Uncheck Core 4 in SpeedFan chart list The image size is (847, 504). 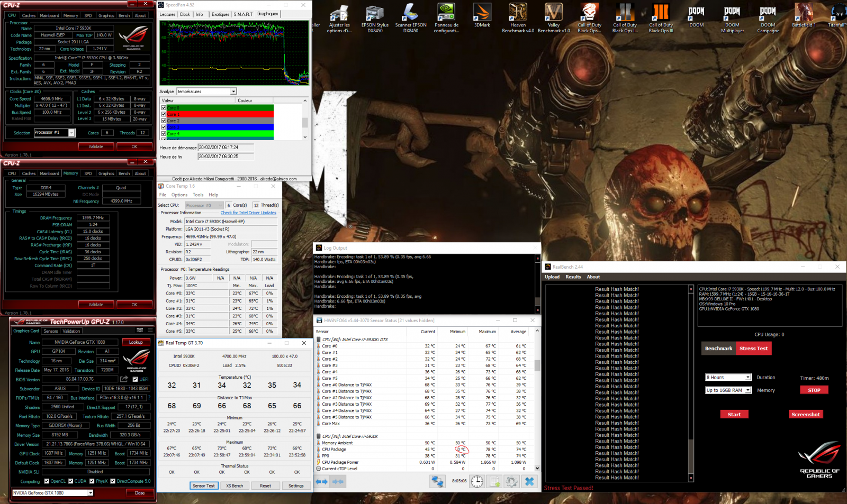coord(164,134)
